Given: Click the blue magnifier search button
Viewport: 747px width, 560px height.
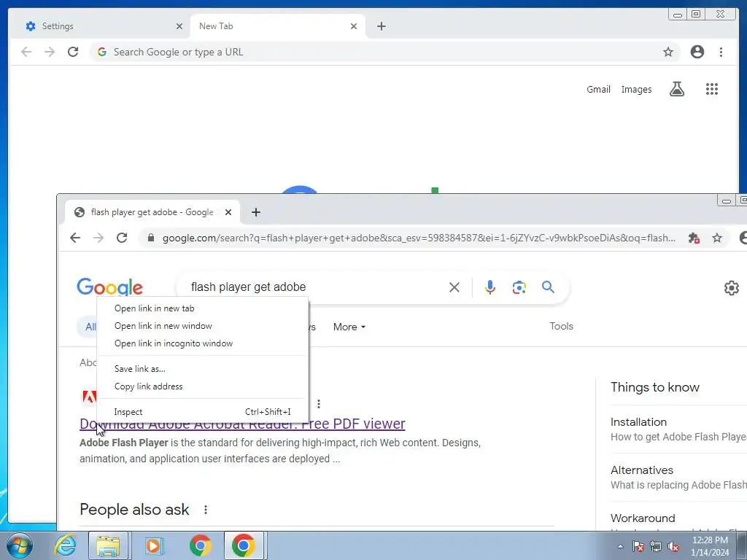Looking at the screenshot, I should click(x=548, y=287).
